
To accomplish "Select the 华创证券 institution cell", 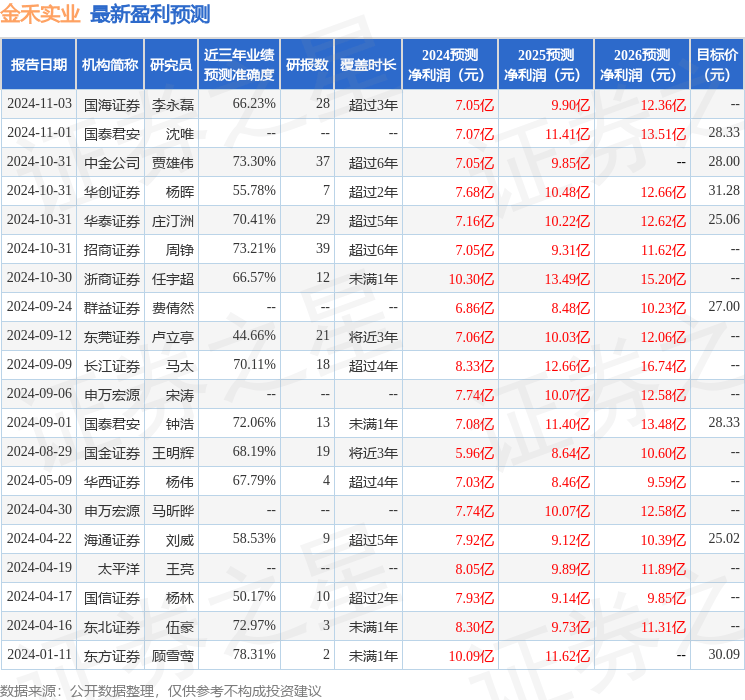I will pos(112,192).
